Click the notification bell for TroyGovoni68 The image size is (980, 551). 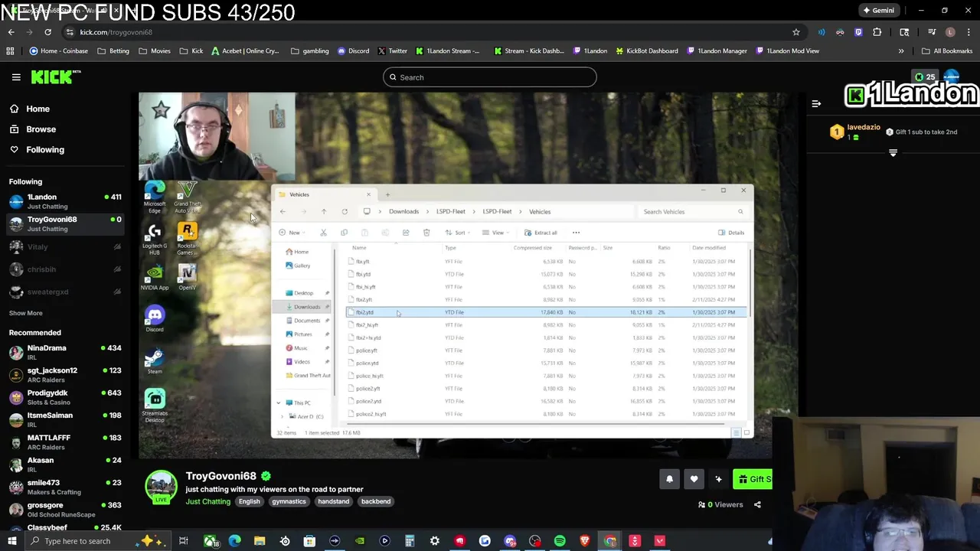pos(669,479)
